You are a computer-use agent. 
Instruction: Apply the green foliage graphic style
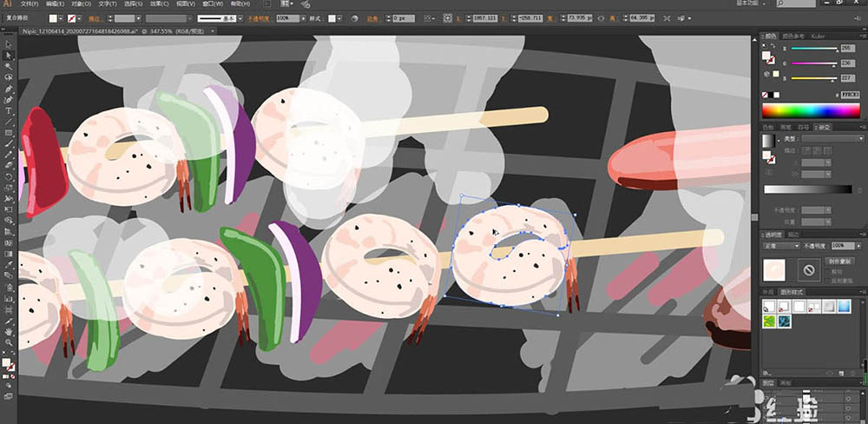coord(769,321)
